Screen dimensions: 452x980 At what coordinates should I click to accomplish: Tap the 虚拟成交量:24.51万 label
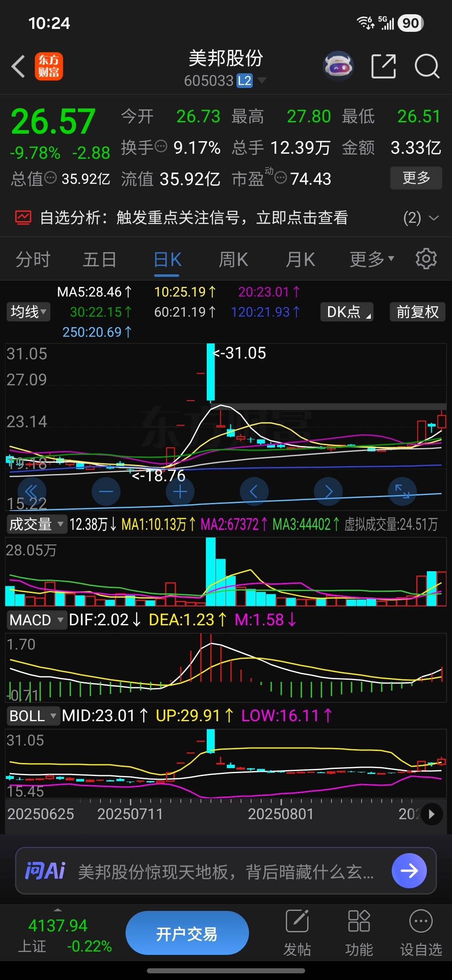[x=391, y=524]
